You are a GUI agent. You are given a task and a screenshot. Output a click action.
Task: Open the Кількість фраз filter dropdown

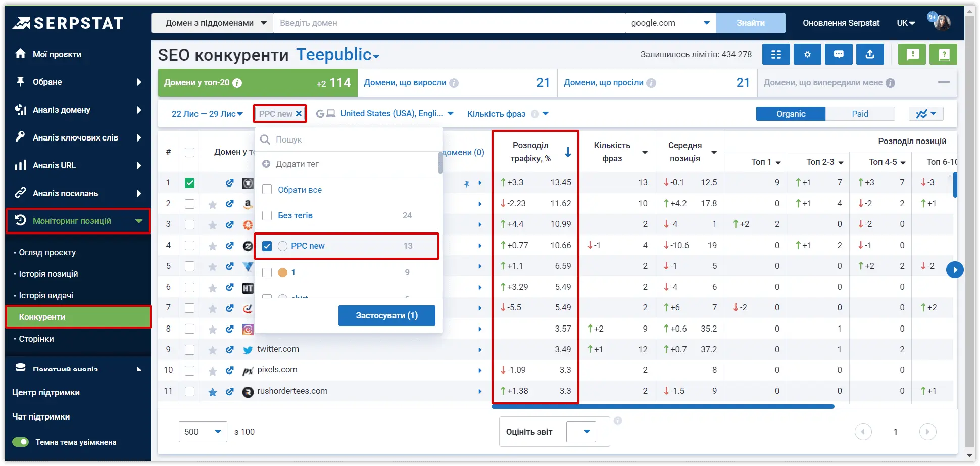pyautogui.click(x=508, y=114)
